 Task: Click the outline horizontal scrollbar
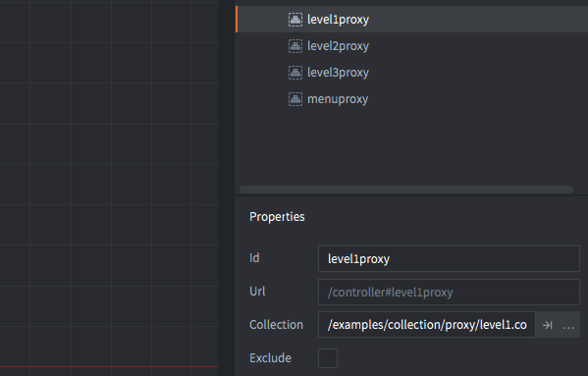pos(406,189)
